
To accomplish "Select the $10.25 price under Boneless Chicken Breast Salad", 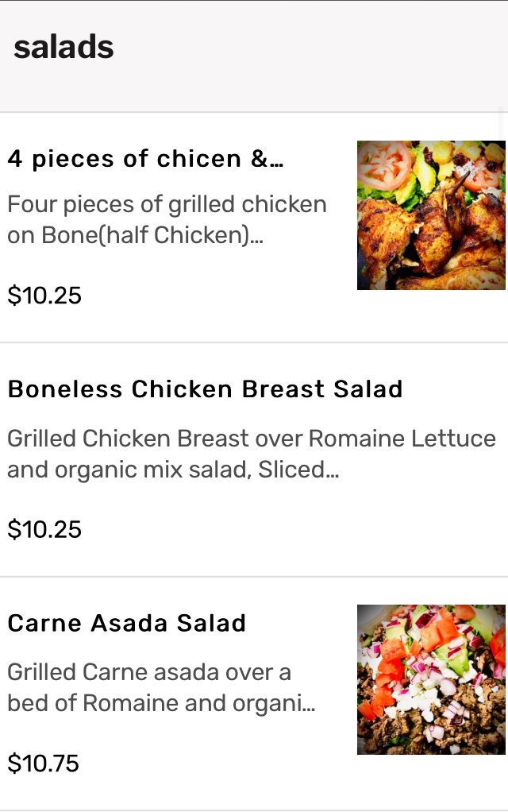I will click(44, 530).
